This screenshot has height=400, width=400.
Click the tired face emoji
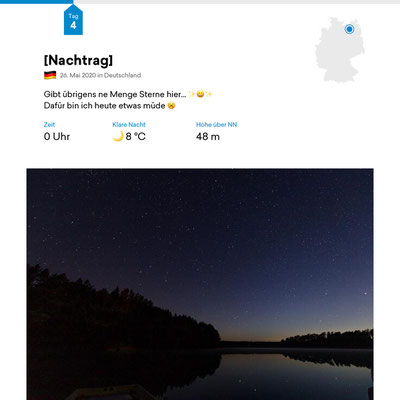click(171, 106)
